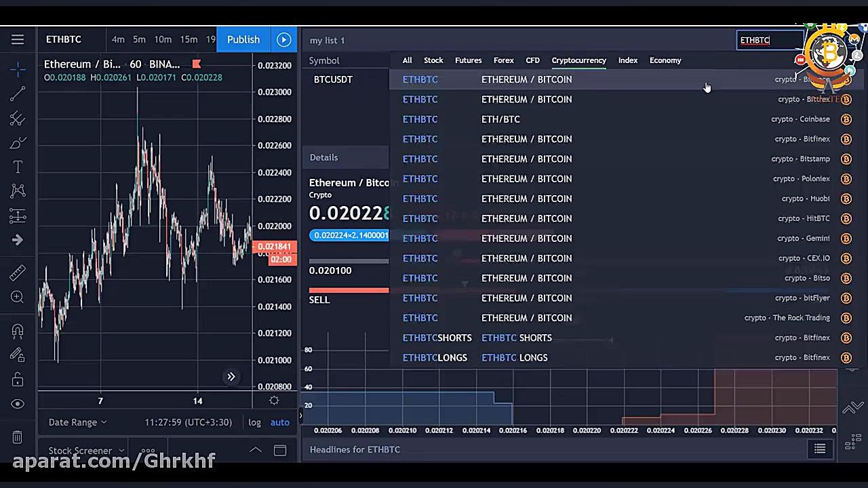The image size is (868, 488).
Task: Choose ETHBTC result from Huobi
Action: coord(625,199)
